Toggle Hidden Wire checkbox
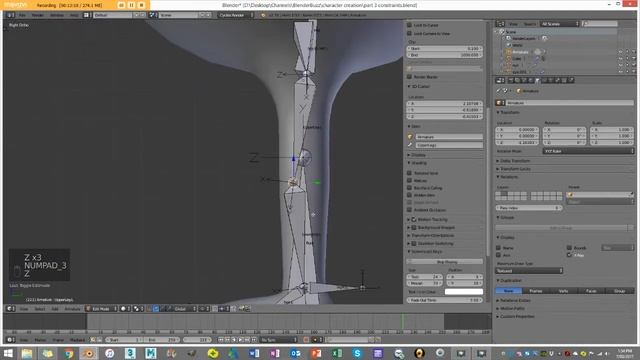This screenshot has width=640, height=360. pyautogui.click(x=409, y=195)
